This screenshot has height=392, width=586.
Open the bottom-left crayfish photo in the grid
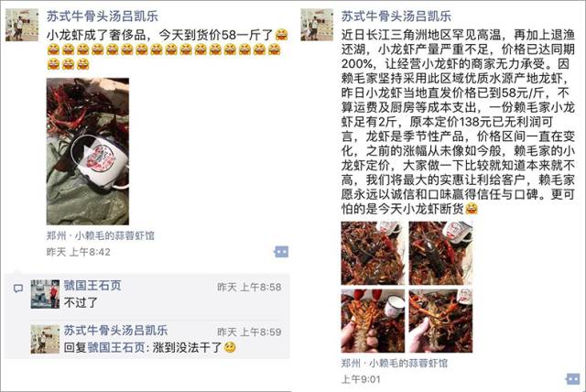tap(373, 321)
